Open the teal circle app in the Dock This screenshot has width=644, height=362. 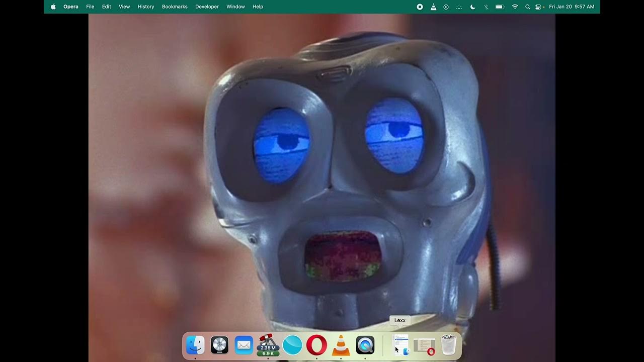[x=292, y=345]
